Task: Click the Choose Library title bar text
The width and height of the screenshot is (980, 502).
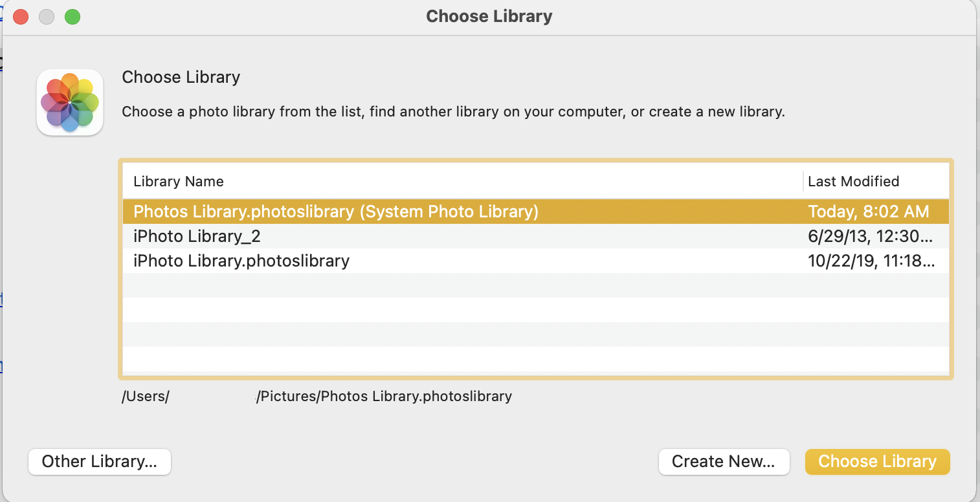Action: 489,16
